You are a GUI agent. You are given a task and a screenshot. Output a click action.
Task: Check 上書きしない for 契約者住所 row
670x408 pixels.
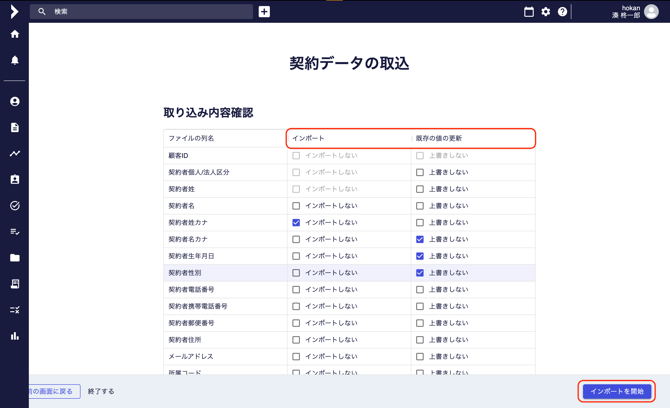420,340
